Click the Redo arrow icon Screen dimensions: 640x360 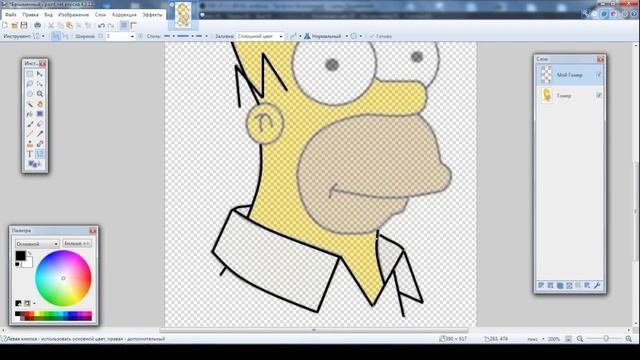tap(111, 25)
